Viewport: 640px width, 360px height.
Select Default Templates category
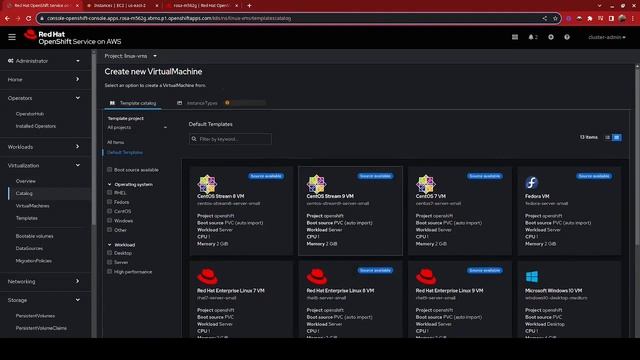(125, 153)
